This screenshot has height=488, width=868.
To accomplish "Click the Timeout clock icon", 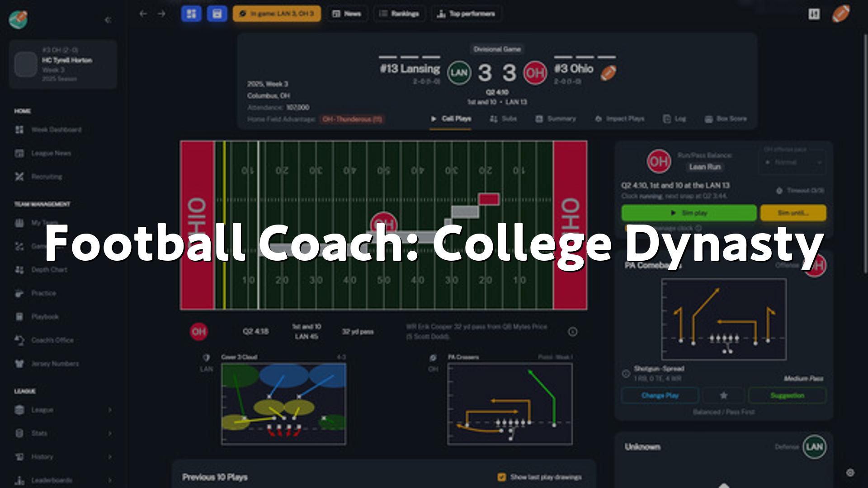I will pos(779,191).
